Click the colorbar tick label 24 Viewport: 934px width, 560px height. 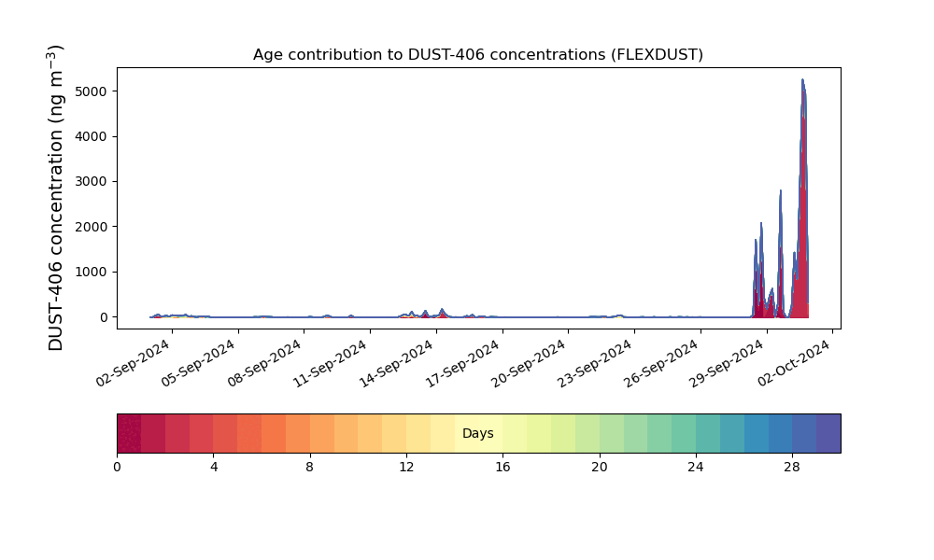point(696,468)
